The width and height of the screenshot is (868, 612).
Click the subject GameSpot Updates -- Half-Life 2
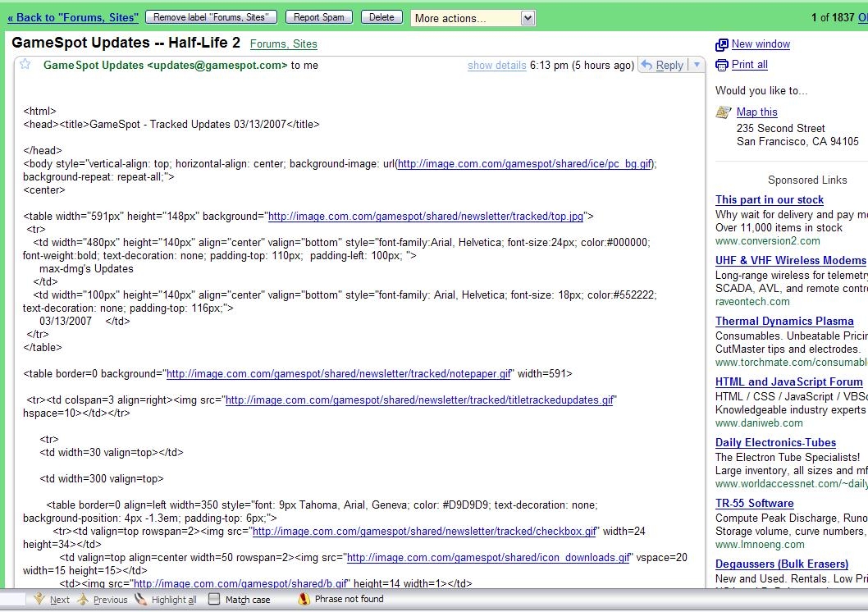(126, 43)
